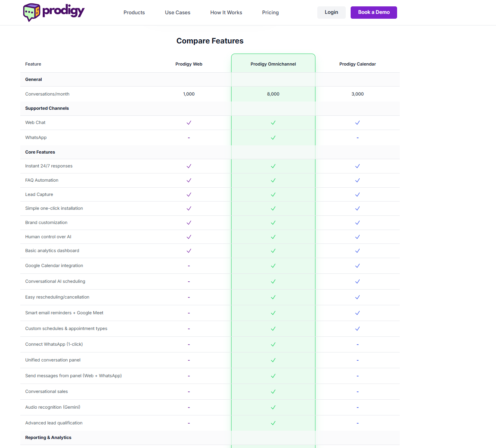This screenshot has width=496, height=448.
Task: Click the Compare Features heading
Action: 210,41
